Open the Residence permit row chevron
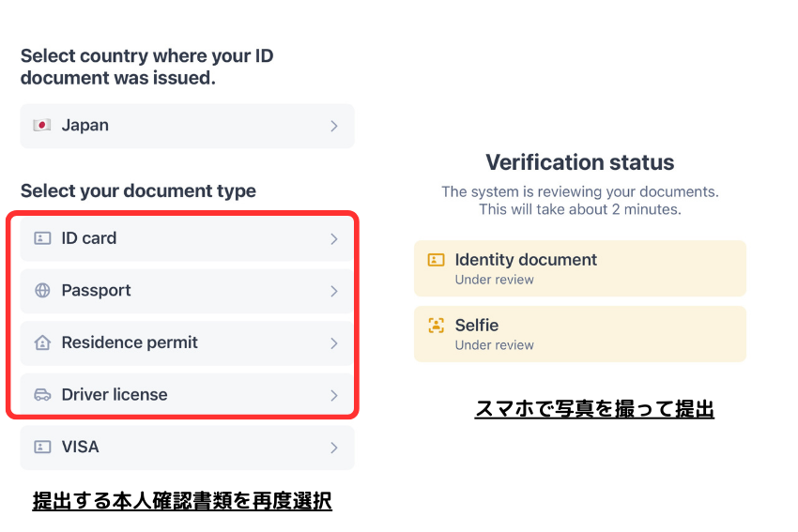 click(x=333, y=343)
